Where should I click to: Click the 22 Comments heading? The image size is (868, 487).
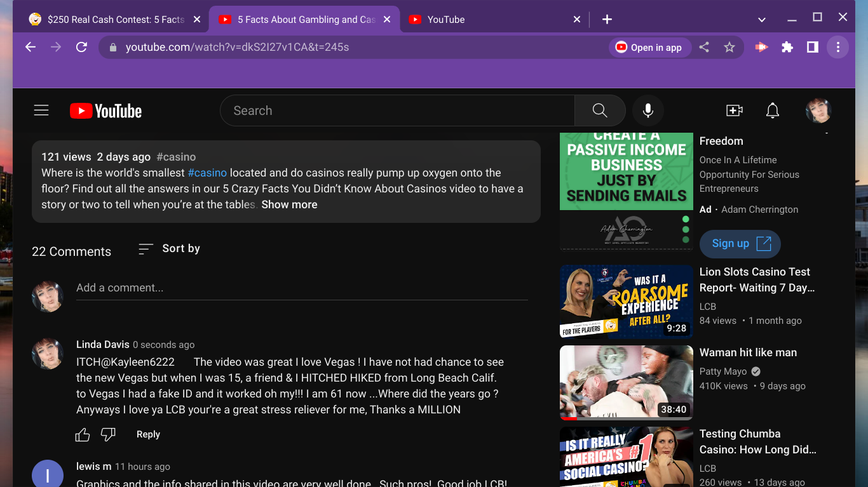click(71, 251)
